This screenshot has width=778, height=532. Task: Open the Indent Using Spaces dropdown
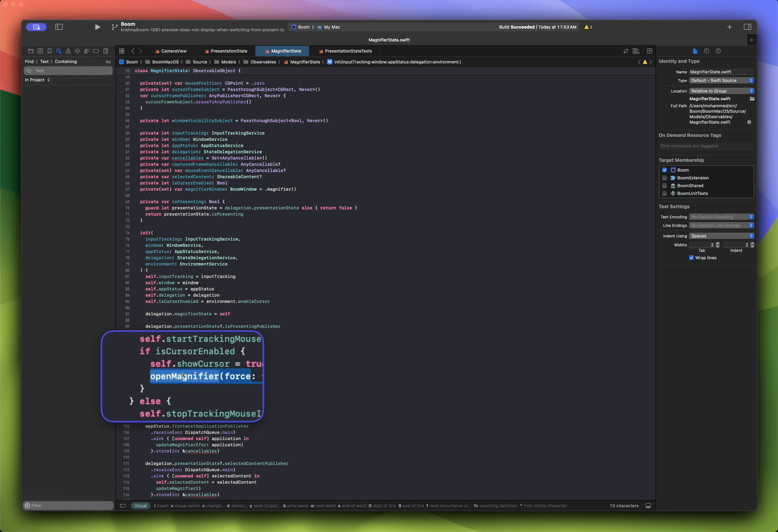pos(721,236)
